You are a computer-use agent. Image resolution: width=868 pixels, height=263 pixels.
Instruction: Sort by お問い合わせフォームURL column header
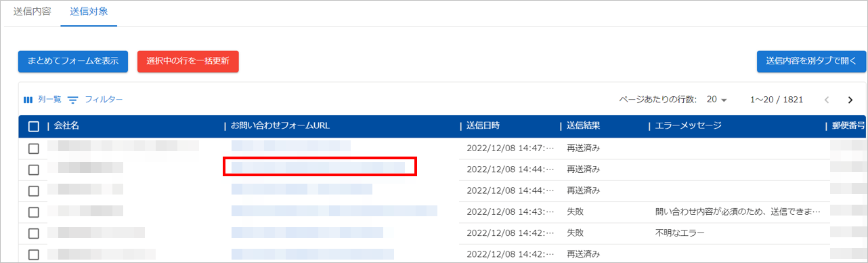(x=280, y=126)
